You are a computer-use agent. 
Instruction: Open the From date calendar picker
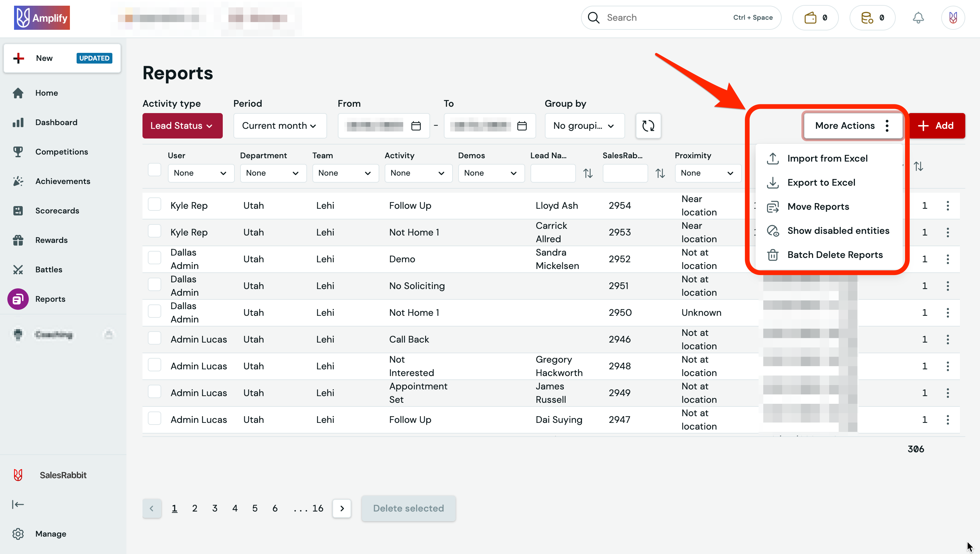tap(416, 125)
